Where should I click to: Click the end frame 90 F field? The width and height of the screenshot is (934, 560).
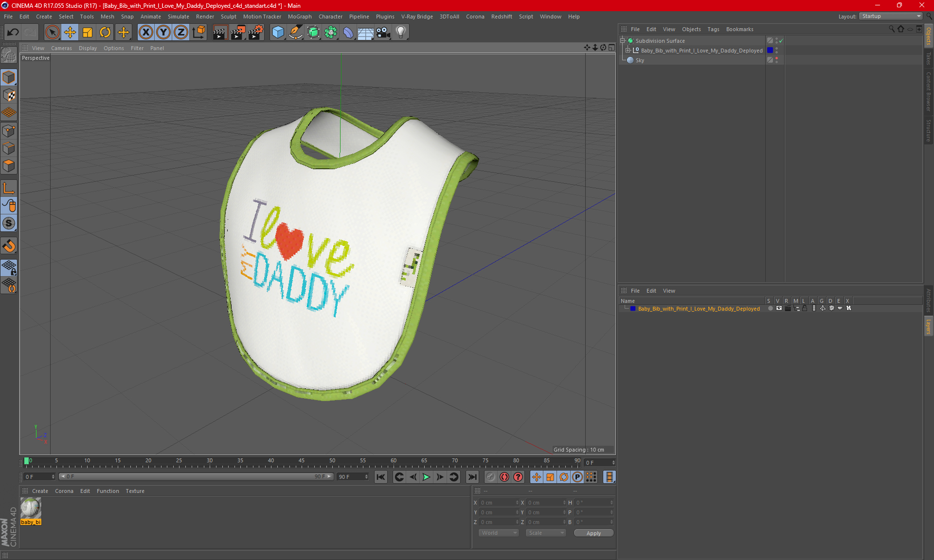(x=353, y=477)
